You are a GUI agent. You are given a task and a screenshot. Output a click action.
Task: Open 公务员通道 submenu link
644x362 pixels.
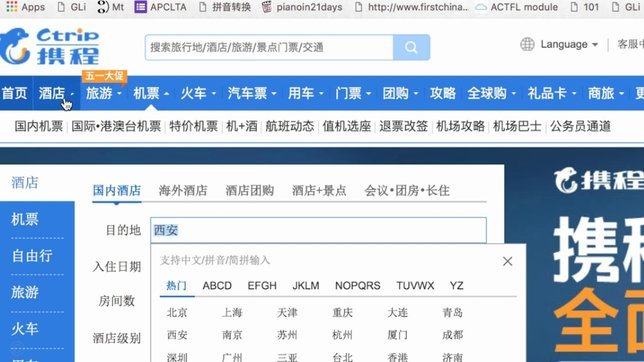point(580,126)
